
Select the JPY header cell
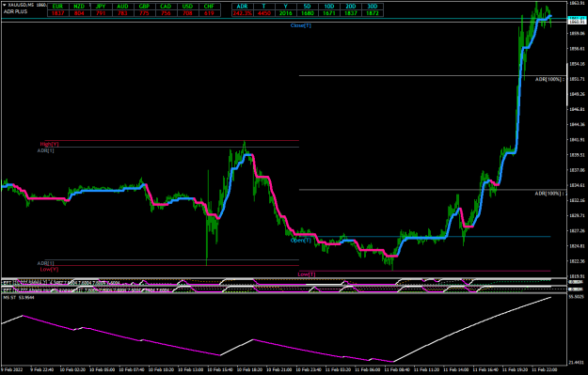pyautogui.click(x=102, y=7)
